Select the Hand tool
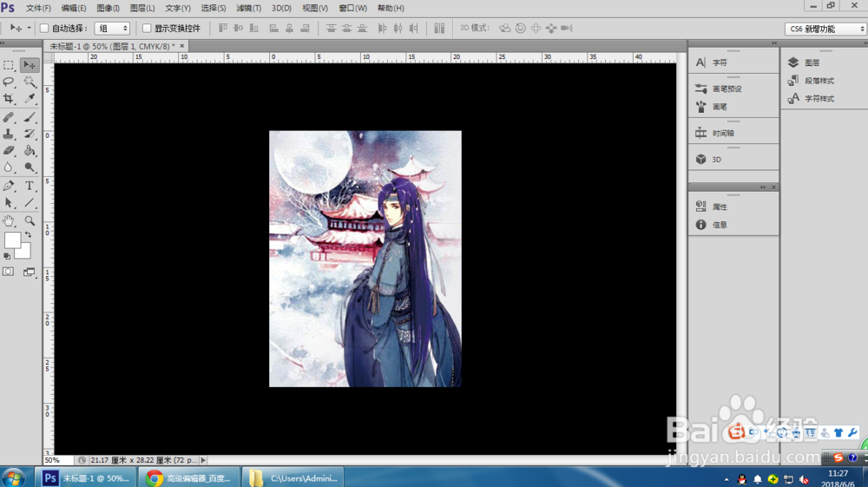Viewport: 868px width, 487px height. click(x=9, y=220)
